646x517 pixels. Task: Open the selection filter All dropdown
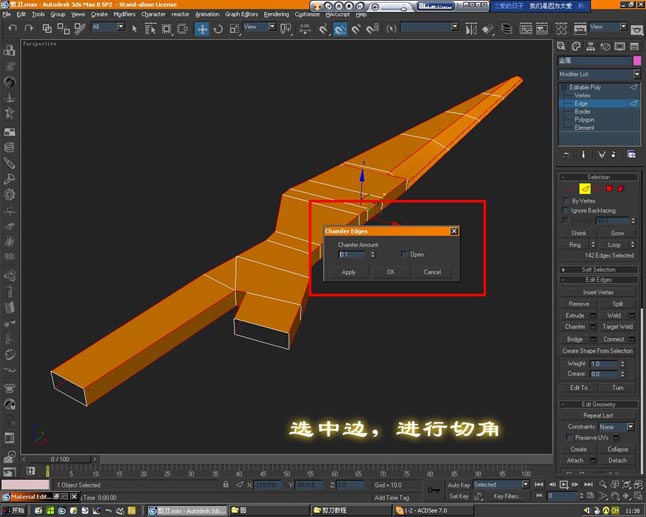[x=108, y=27]
